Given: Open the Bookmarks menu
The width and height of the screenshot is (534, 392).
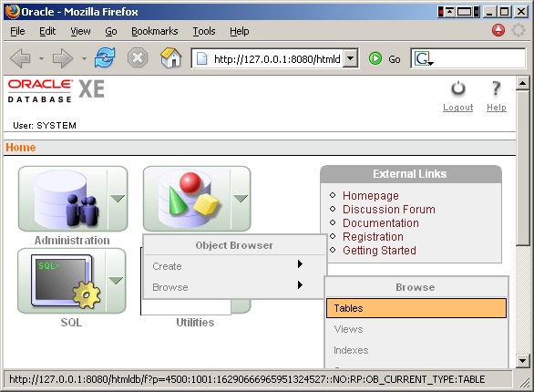Looking at the screenshot, I should pyautogui.click(x=155, y=31).
